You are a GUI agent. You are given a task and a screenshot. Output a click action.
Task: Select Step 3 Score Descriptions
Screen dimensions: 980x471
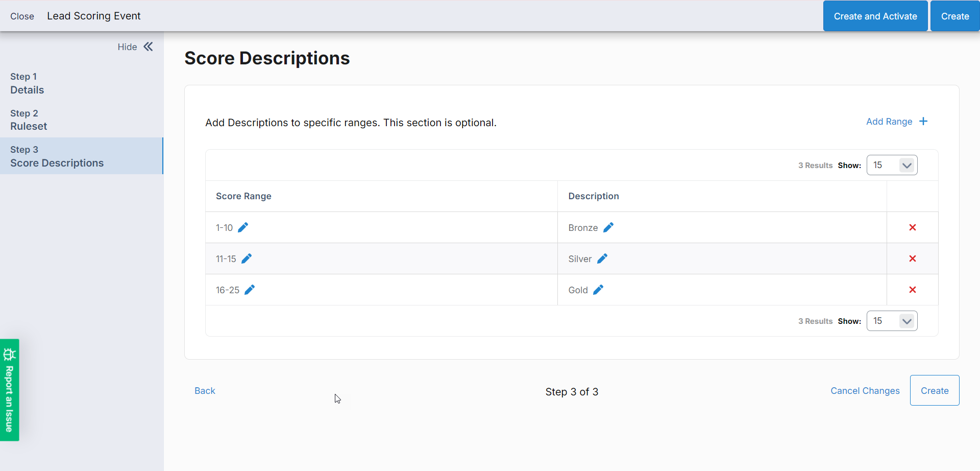(x=57, y=156)
